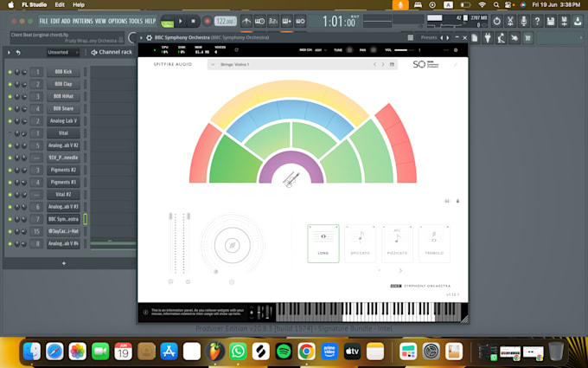Click the Presets label in plugin wrapper
The image size is (588, 368).
click(x=429, y=37)
